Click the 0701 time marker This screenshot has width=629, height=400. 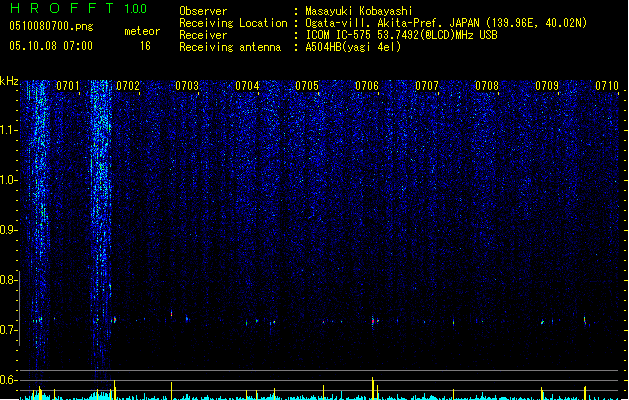pos(68,86)
